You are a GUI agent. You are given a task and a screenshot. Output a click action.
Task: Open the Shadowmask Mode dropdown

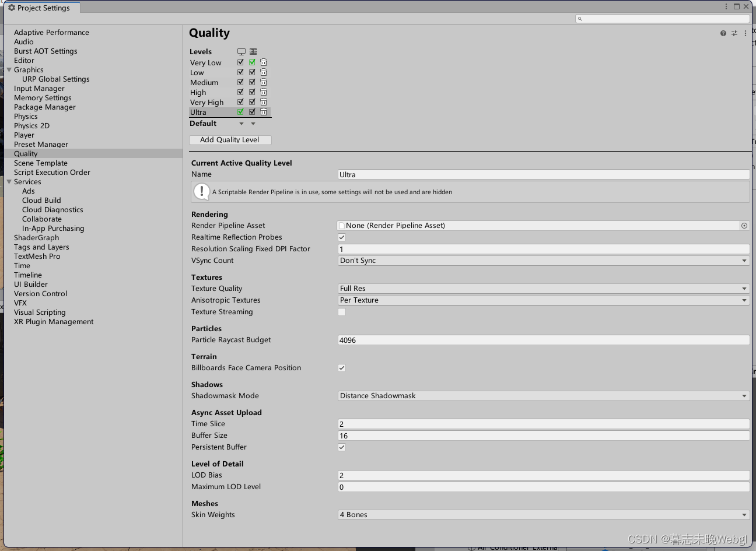tap(544, 396)
